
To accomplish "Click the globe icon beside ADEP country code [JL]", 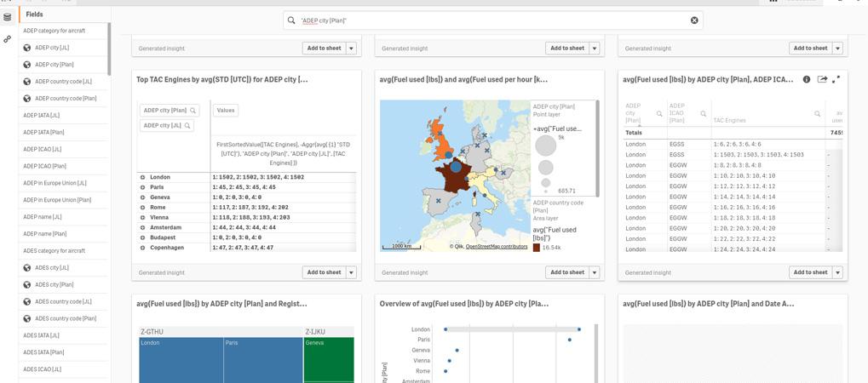I will [x=26, y=82].
